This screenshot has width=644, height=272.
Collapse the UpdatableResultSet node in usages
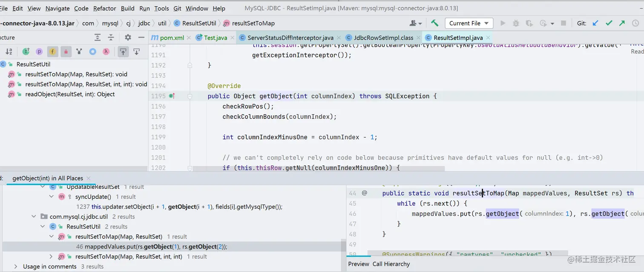tap(43, 187)
